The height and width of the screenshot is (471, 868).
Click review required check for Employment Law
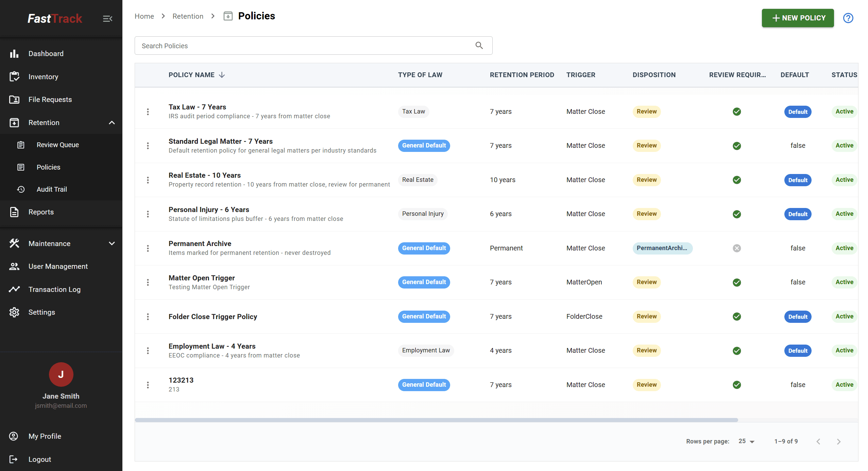tap(737, 351)
